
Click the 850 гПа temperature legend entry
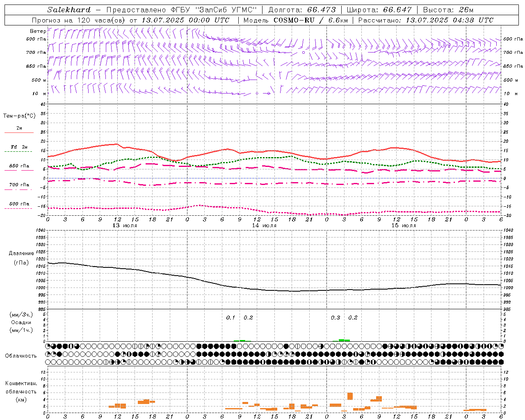(19, 166)
